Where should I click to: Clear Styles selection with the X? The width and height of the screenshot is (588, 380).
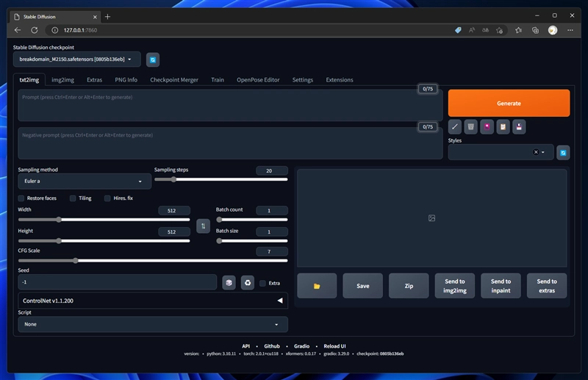(536, 152)
